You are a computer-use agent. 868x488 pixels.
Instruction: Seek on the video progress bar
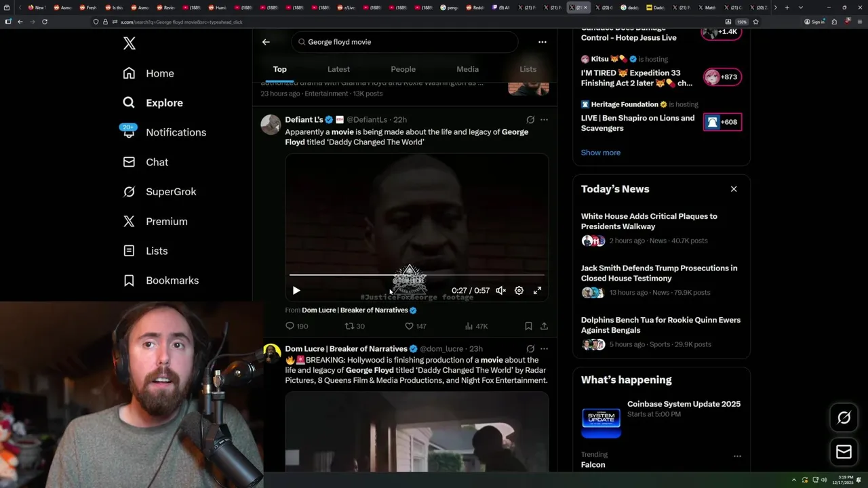(416, 275)
